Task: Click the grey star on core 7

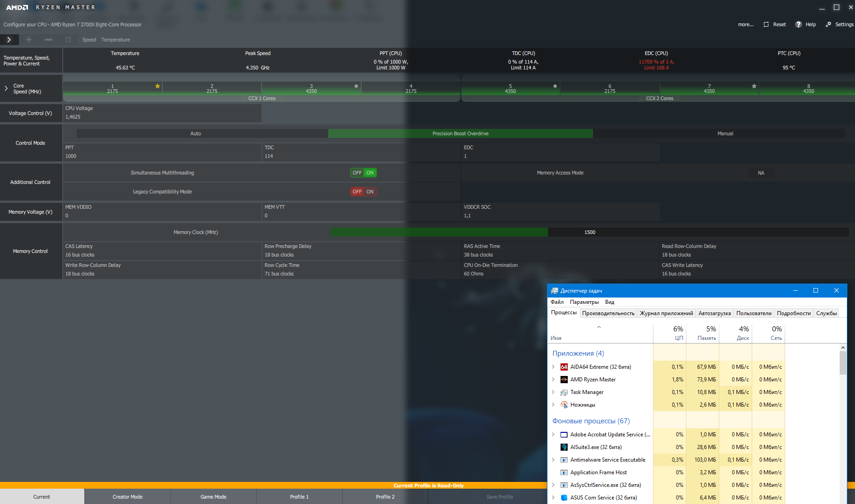Action: point(754,86)
